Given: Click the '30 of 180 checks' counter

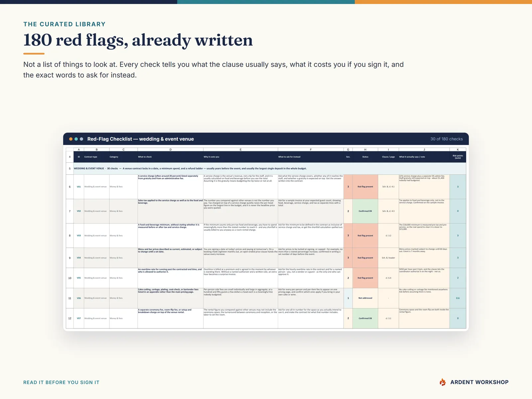Looking at the screenshot, I should [x=447, y=139].
